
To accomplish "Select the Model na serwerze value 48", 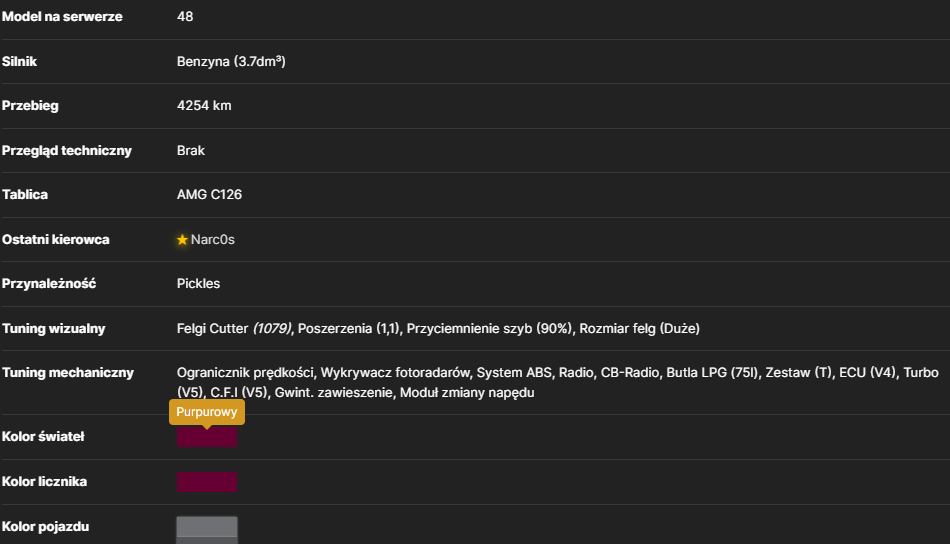I will [x=185, y=16].
